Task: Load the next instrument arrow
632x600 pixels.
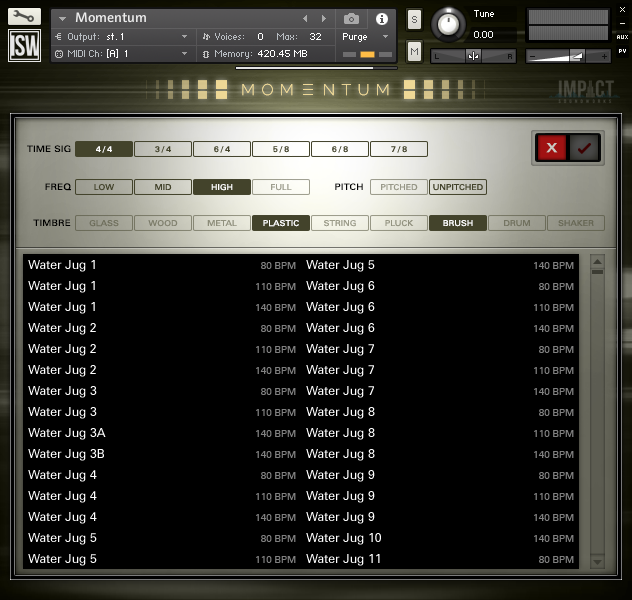Action: (324, 19)
